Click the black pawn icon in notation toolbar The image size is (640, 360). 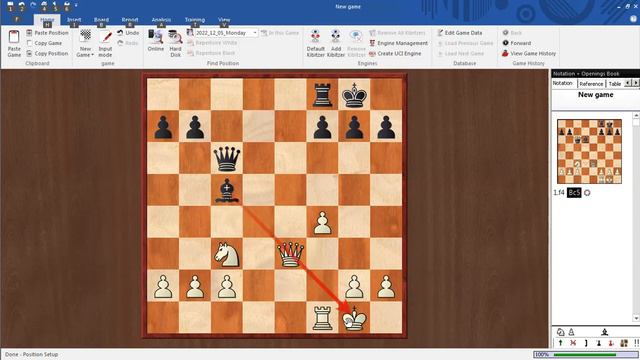point(598,343)
